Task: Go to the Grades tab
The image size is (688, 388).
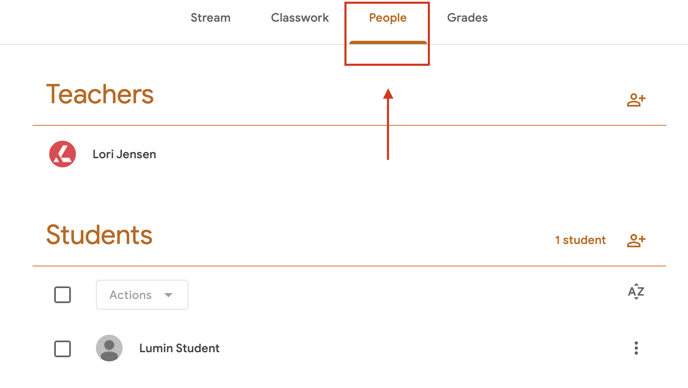Action: (467, 18)
